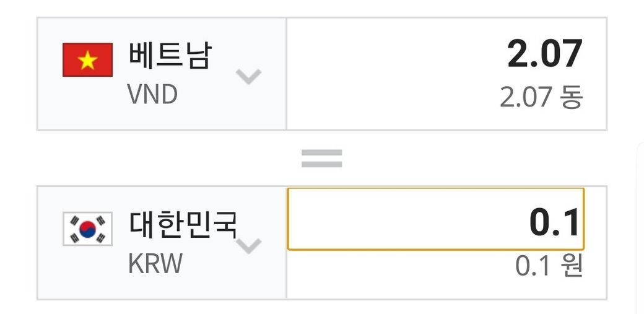644x314 pixels.
Task: Click the 동 currency unit character
Action: [x=572, y=97]
